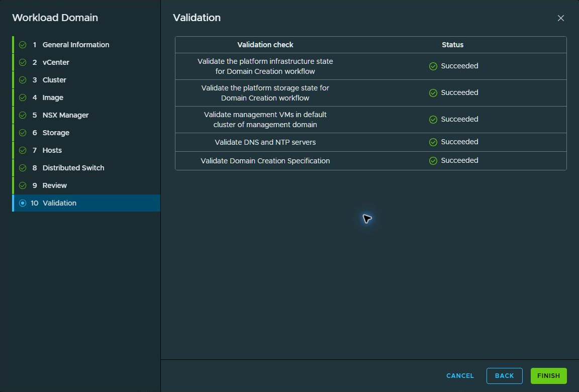Viewport: 579px width, 392px height.
Task: Close the Validation dialog with the X
Action: point(560,18)
